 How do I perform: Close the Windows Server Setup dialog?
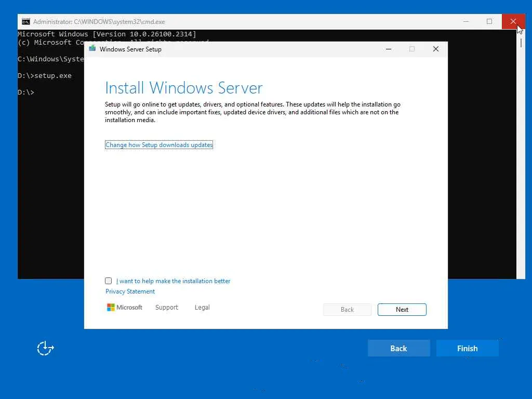pyautogui.click(x=436, y=49)
